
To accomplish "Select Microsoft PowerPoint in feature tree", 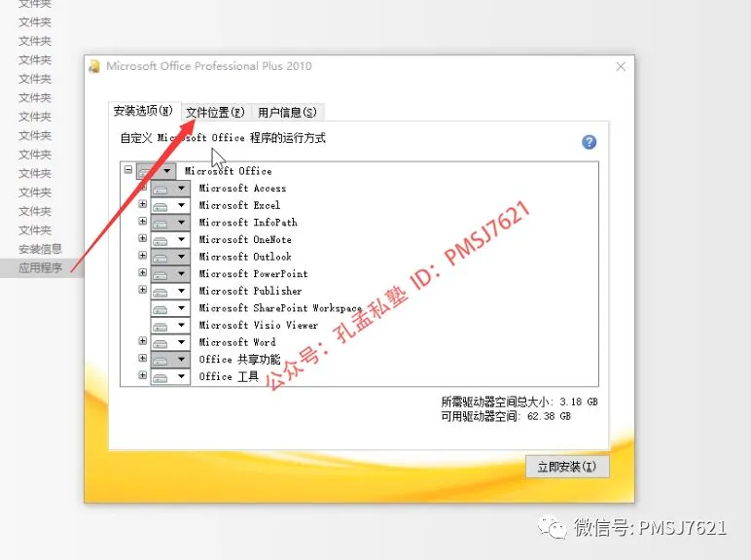I will pyautogui.click(x=253, y=274).
